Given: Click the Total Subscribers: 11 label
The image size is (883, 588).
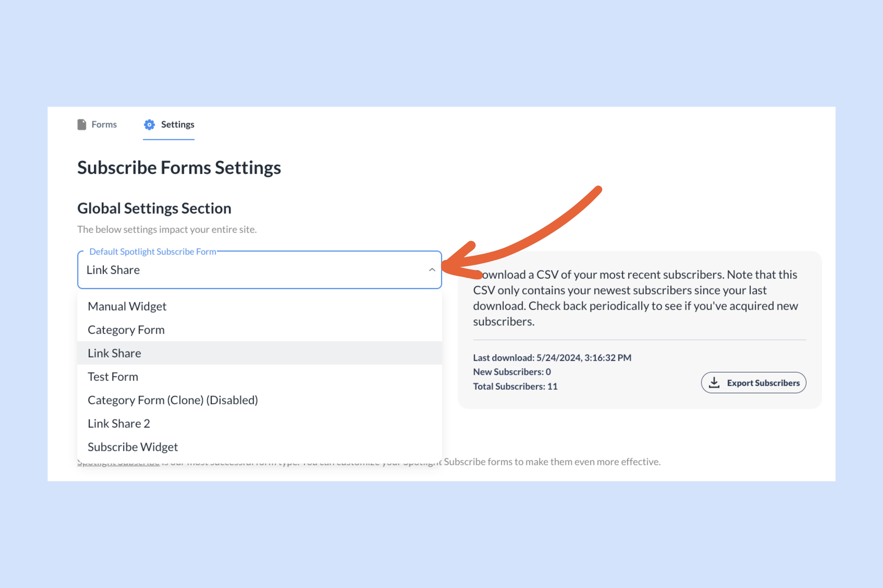Looking at the screenshot, I should pyautogui.click(x=515, y=386).
